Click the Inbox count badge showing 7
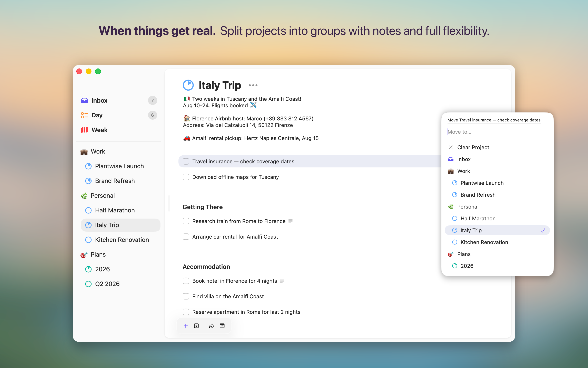Viewport: 588px width, 368px height. point(152,101)
